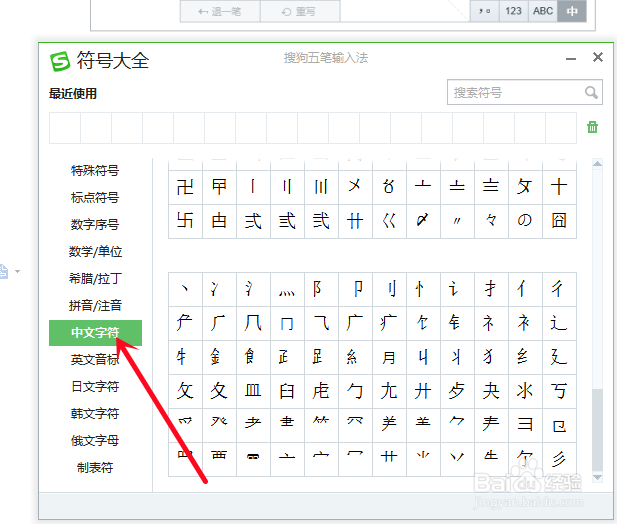Switch to 123 numeric mode

point(514,11)
